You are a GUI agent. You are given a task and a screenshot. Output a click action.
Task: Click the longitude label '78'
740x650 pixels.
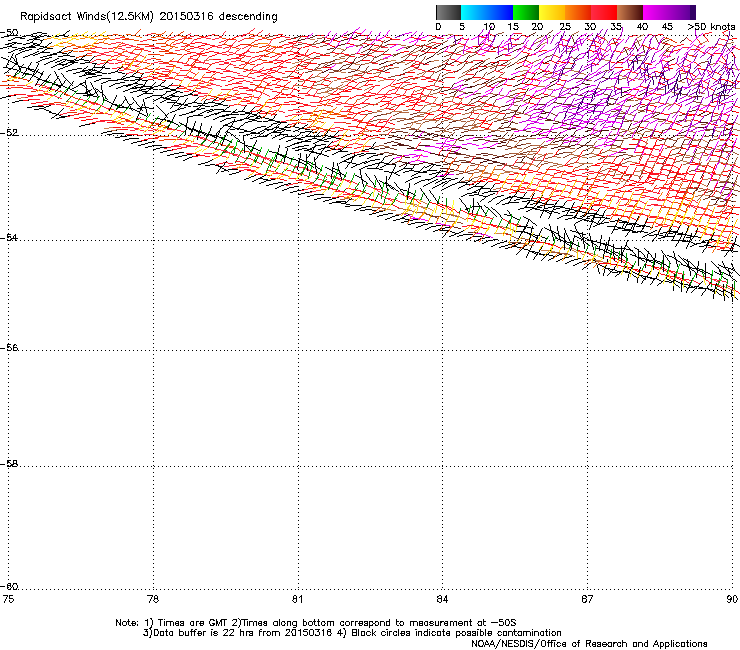point(153,599)
